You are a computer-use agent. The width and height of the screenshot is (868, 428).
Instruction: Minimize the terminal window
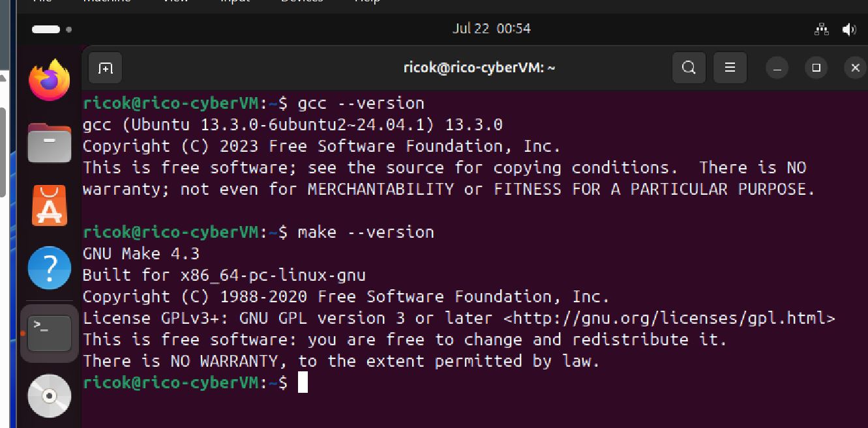(x=777, y=68)
